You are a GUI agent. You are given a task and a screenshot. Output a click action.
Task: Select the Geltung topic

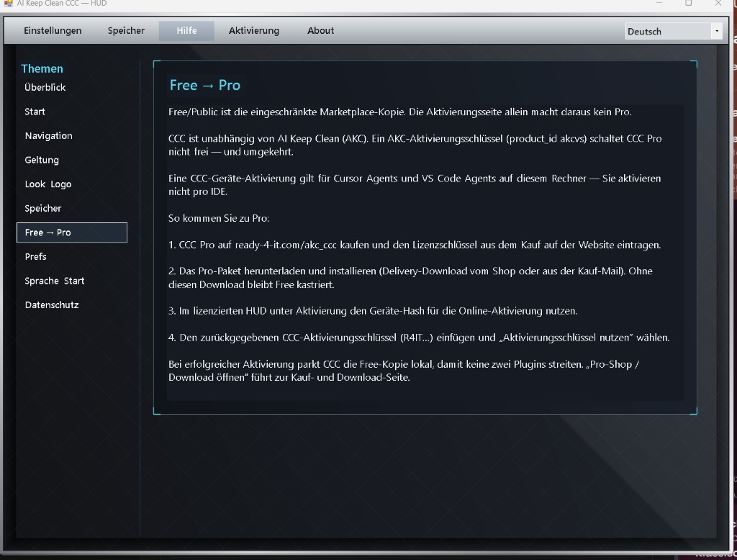[x=42, y=160]
